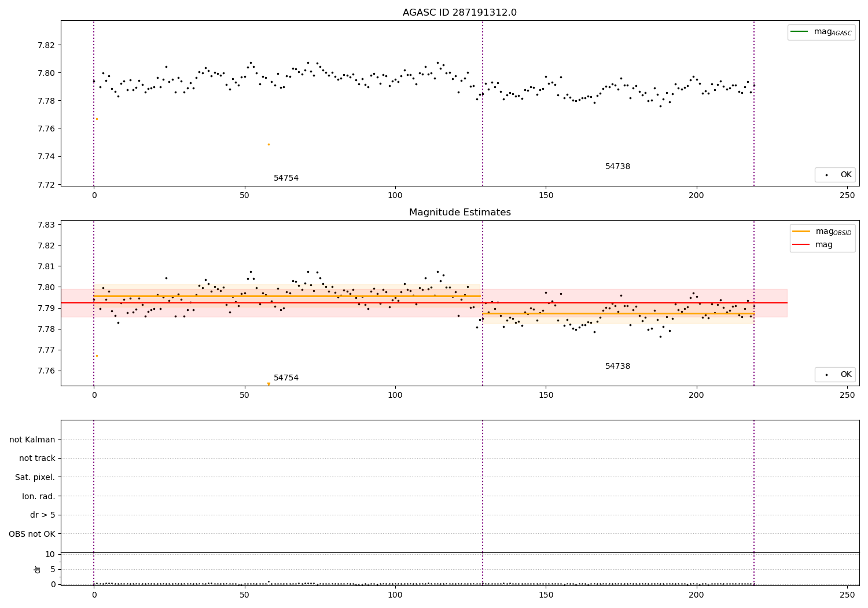
Task: Click the 5 tick on the dr axis
Action: pyautogui.click(x=53, y=569)
